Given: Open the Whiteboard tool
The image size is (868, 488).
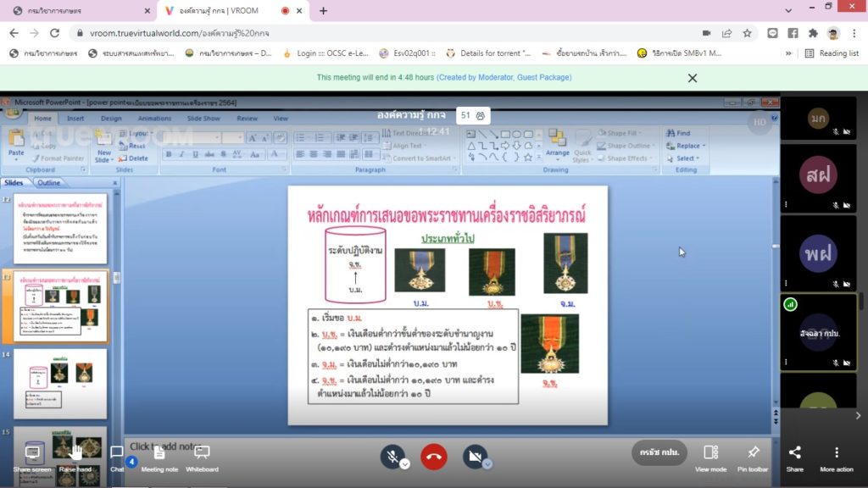Looking at the screenshot, I should [202, 457].
